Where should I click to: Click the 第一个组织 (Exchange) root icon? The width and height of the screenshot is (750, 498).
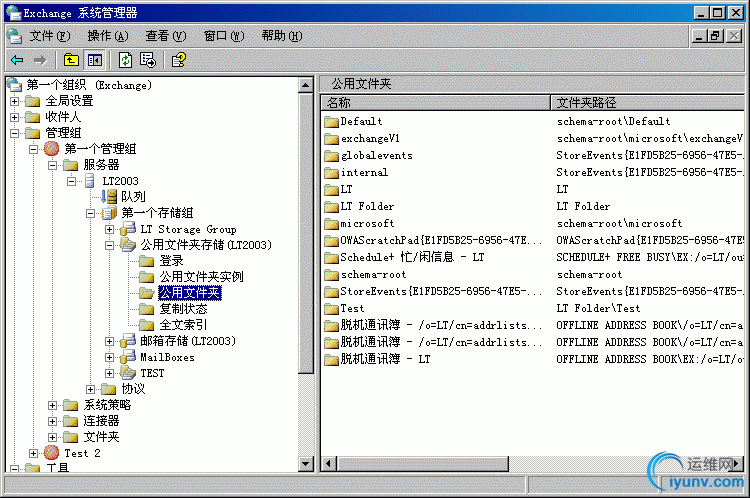14,85
